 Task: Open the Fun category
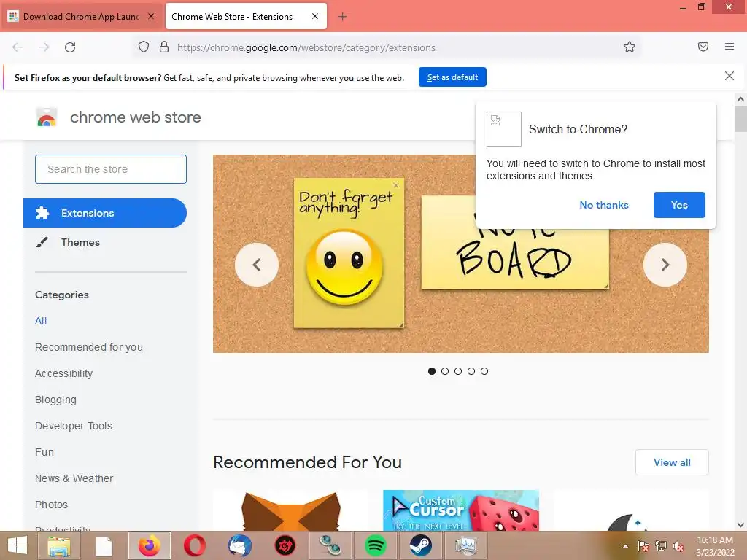pyautogui.click(x=44, y=452)
